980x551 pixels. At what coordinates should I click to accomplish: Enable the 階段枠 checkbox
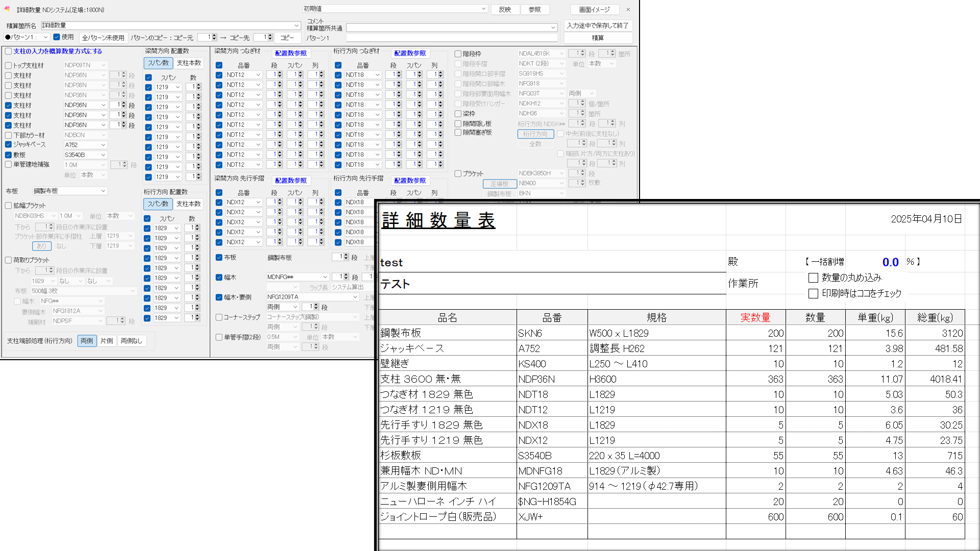458,54
